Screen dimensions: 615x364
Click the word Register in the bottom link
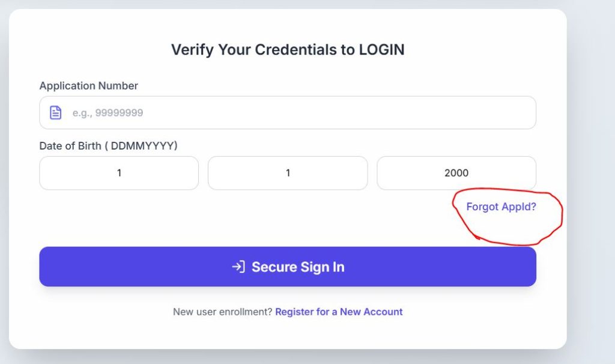coord(295,312)
